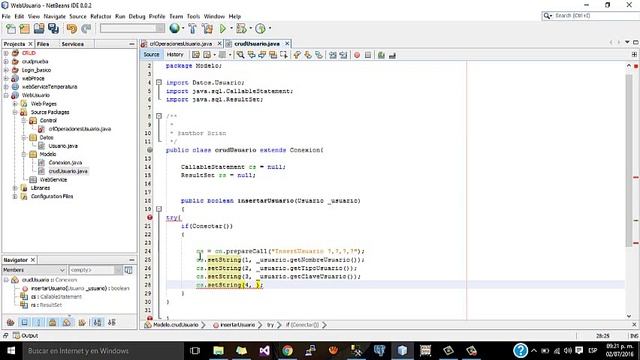Click the Profile Project icon

pos(260,29)
